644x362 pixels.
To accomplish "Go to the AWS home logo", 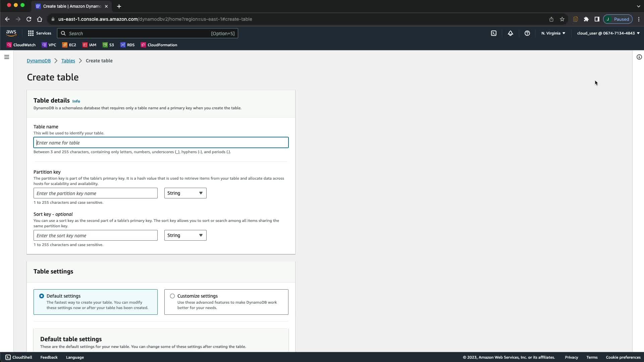I will click(11, 33).
